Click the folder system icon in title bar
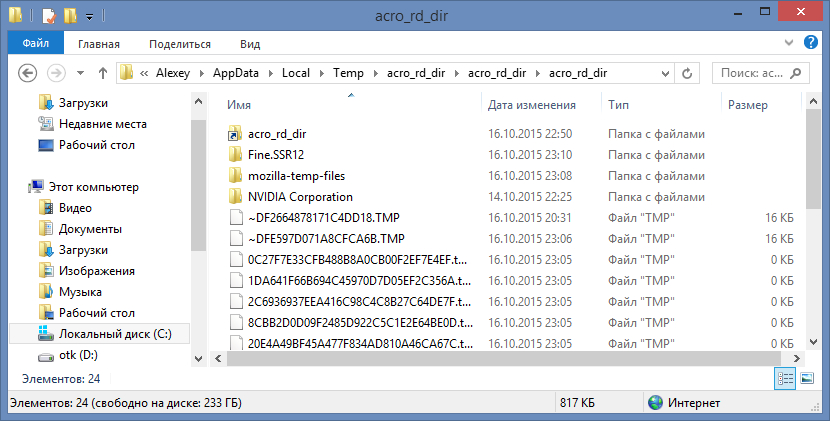The image size is (830, 421). pos(15,15)
